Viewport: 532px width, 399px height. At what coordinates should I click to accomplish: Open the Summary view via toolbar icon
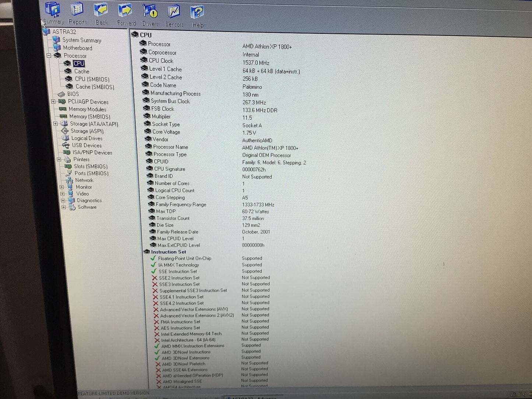[53, 10]
